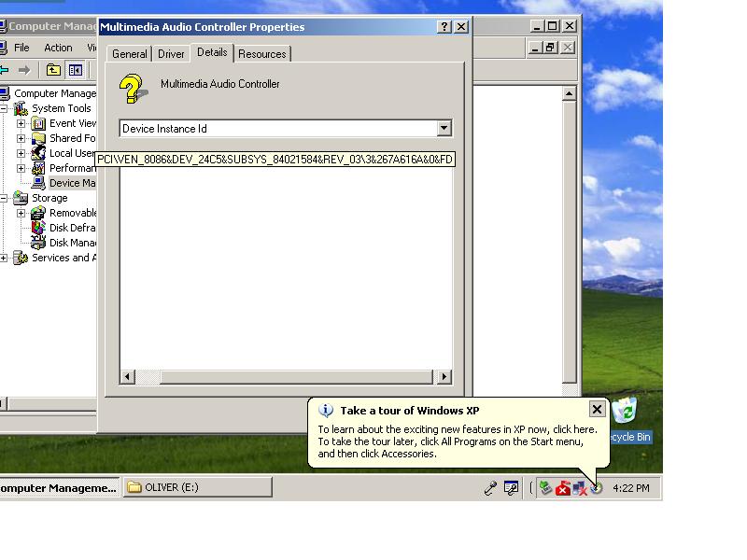Viewport: 747px width, 560px height.
Task: Open the Action menu in Computer Management
Action: point(58,48)
